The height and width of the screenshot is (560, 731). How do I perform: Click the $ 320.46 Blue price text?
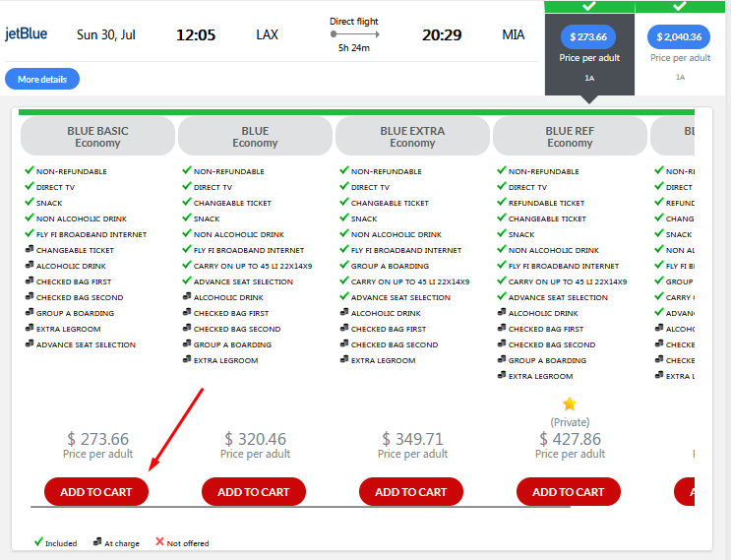[x=255, y=439]
